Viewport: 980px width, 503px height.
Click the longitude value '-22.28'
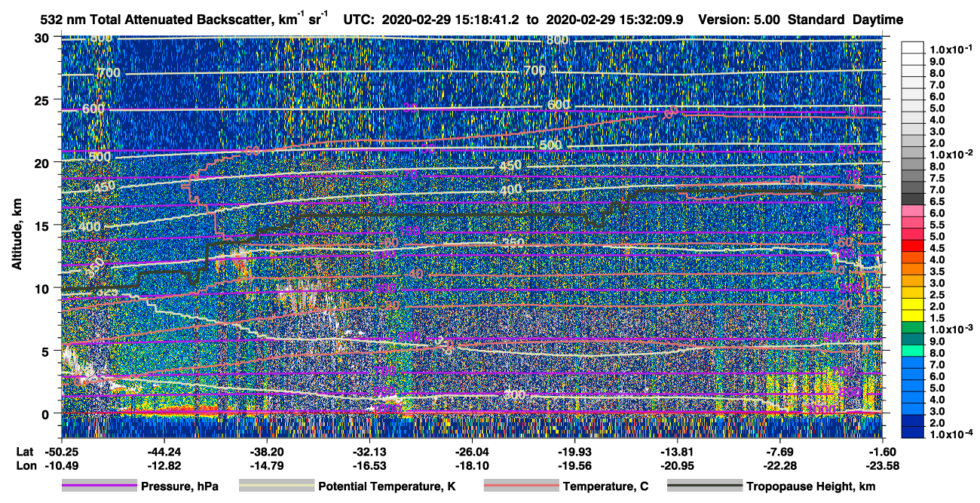coord(779,465)
